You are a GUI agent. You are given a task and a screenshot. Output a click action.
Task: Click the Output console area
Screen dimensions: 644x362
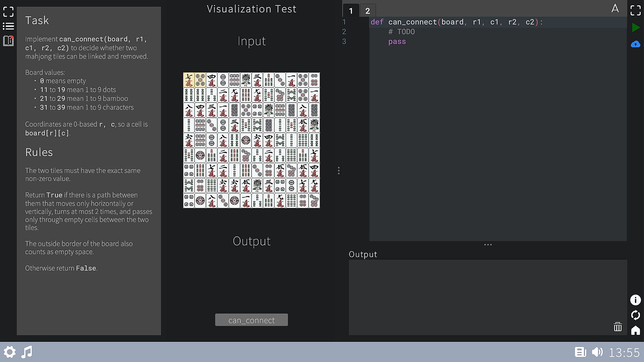(488, 297)
